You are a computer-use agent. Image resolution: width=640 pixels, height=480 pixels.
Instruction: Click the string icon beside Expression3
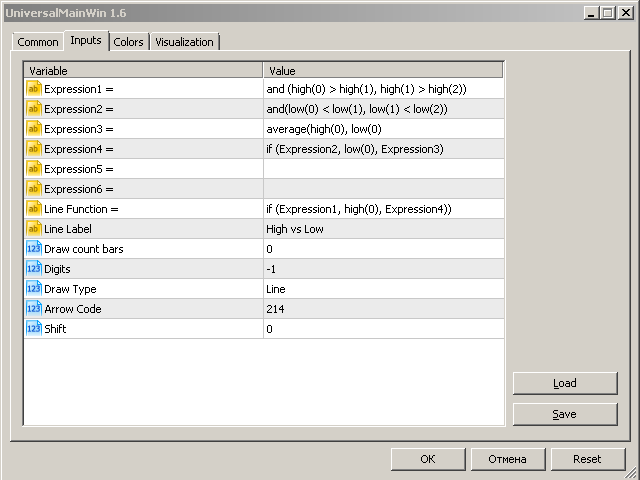pyautogui.click(x=33, y=129)
